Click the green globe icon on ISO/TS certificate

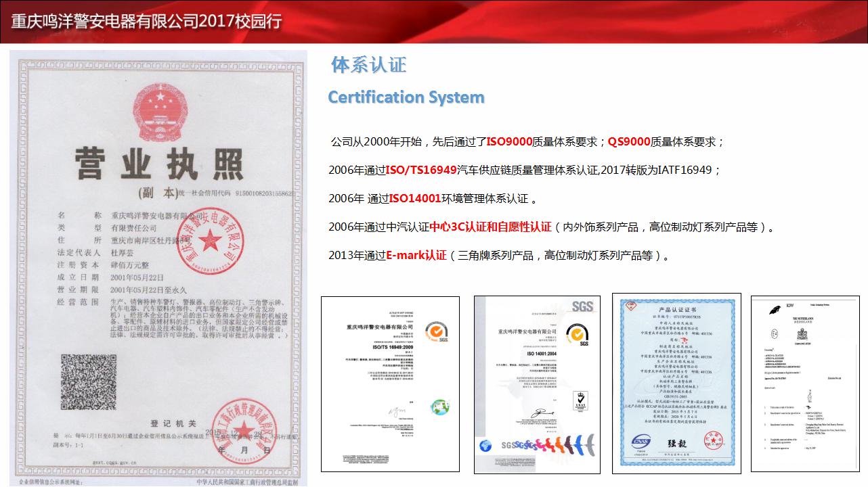pyautogui.click(x=439, y=407)
